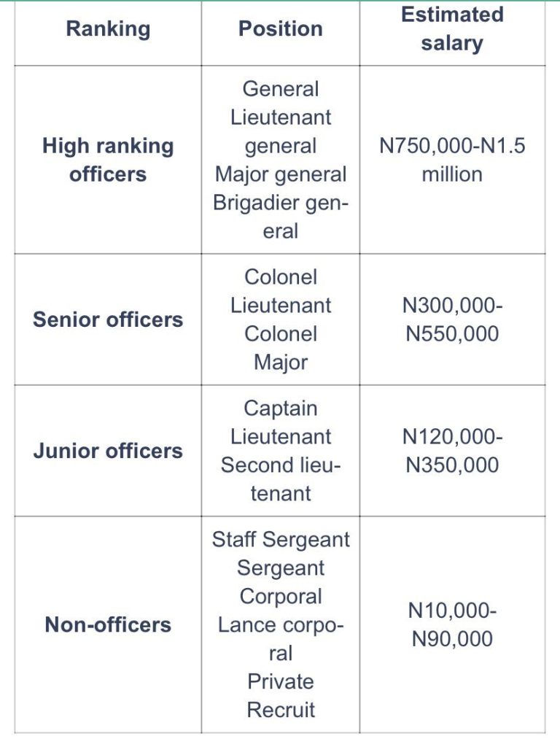The width and height of the screenshot is (560, 747).
Task: Select the Recruit position text
Action: (x=281, y=710)
